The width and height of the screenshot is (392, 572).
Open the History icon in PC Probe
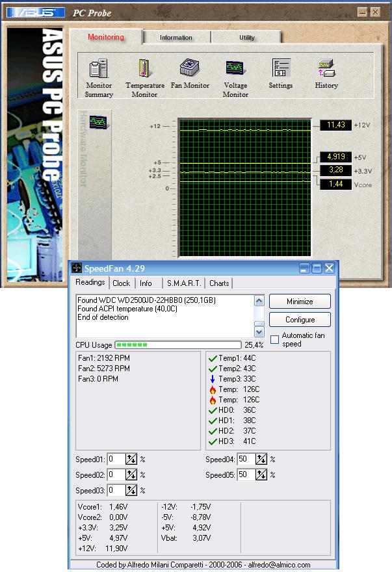coord(326,68)
